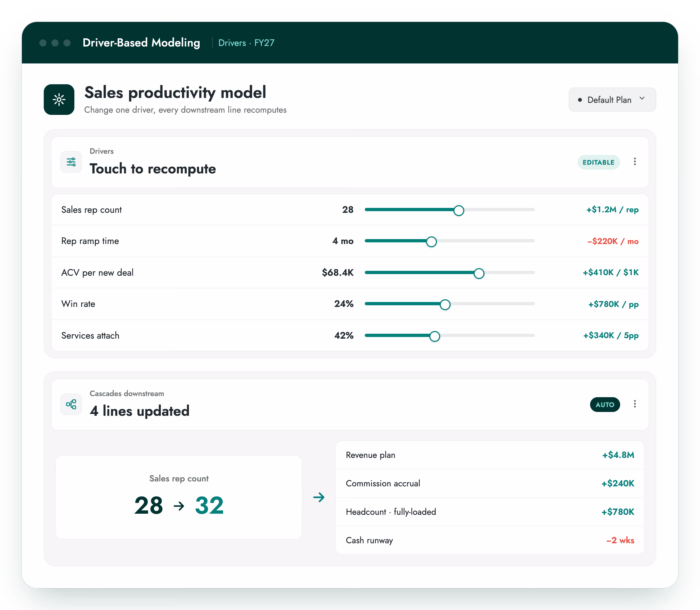Click the AUTO badge
This screenshot has width=700, height=610.
pos(605,404)
